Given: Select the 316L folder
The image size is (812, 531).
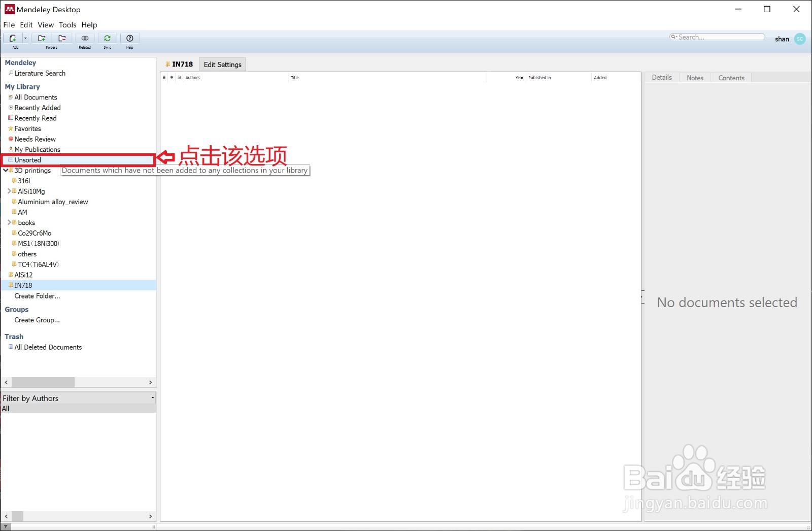Looking at the screenshot, I should [24, 181].
